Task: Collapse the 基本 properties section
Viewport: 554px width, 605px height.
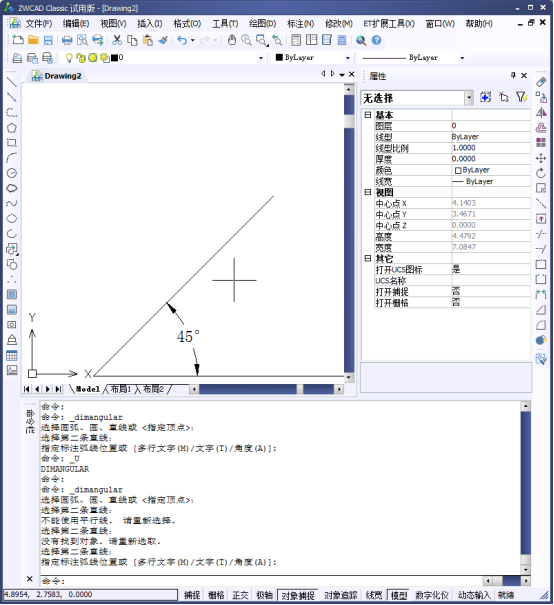Action: point(368,115)
